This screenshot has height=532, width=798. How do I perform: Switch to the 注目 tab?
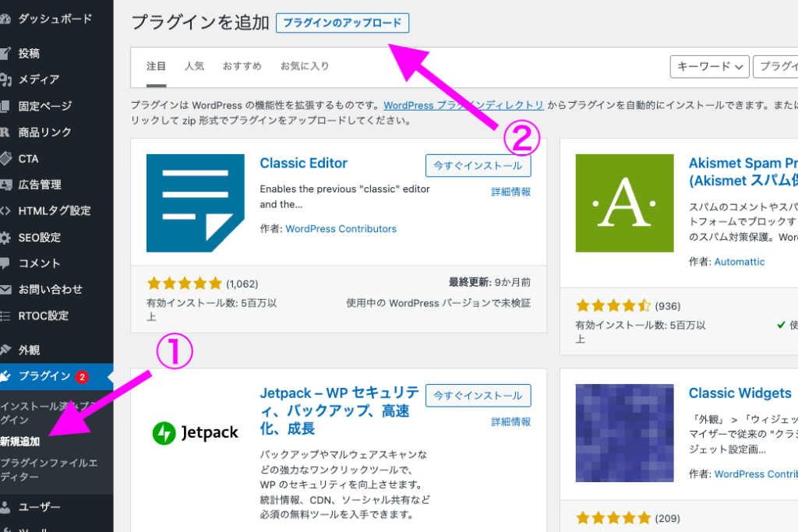click(156, 66)
